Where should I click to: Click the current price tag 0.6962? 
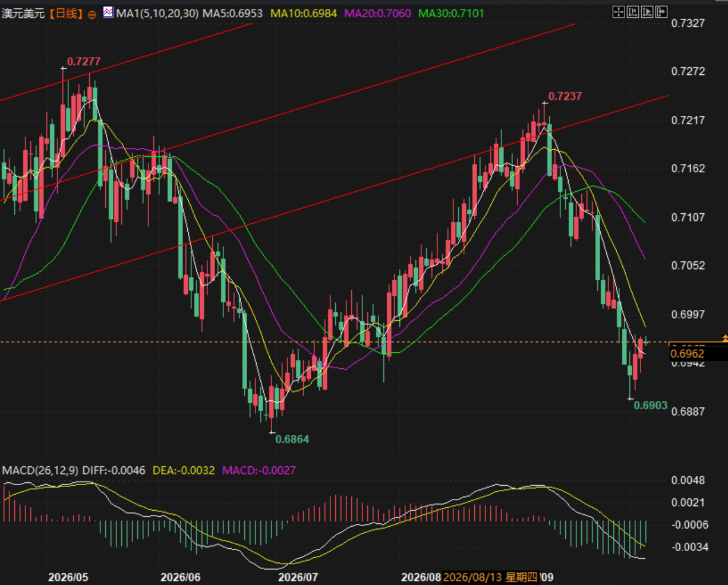[x=688, y=354]
